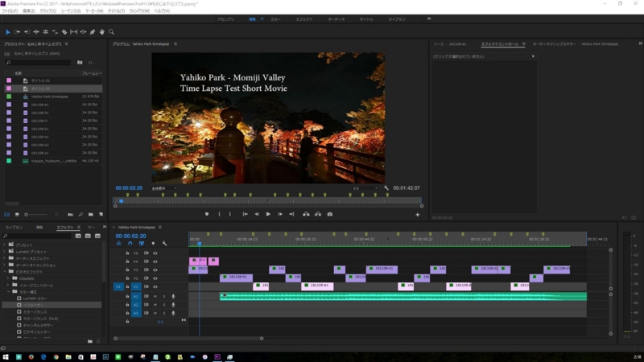Image resolution: width=644 pixels, height=362 pixels.
Task: Toggle lock on track V4
Action: point(127,261)
